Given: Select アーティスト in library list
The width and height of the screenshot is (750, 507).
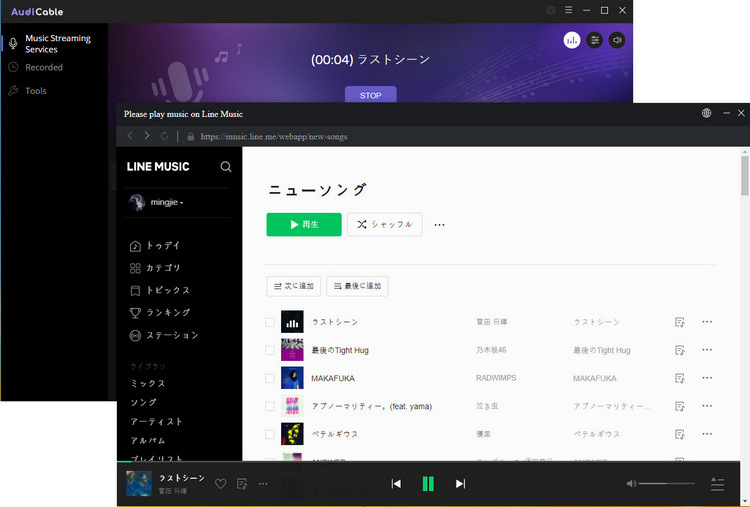Looking at the screenshot, I should click(x=156, y=421).
